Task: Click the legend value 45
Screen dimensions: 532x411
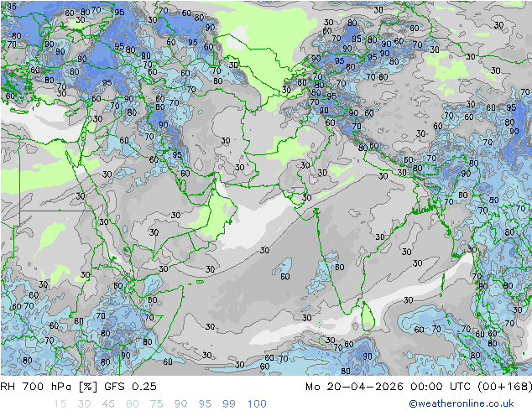Action: point(108,403)
